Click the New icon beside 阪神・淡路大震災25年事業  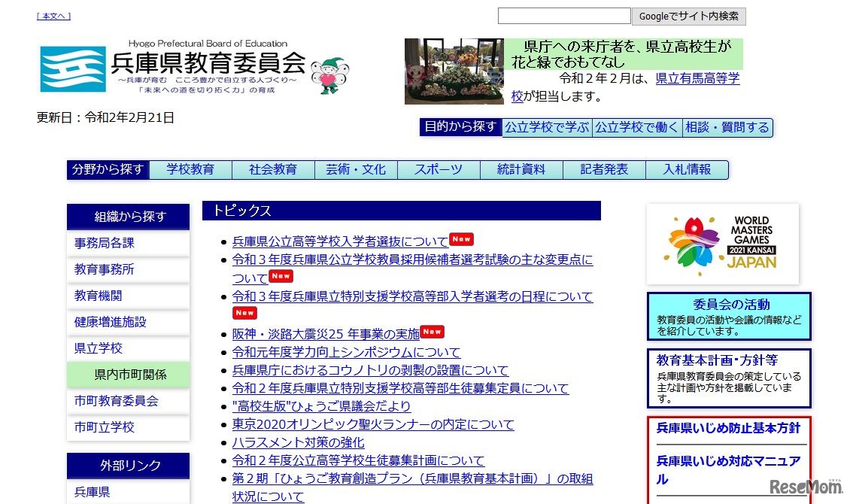point(434,331)
